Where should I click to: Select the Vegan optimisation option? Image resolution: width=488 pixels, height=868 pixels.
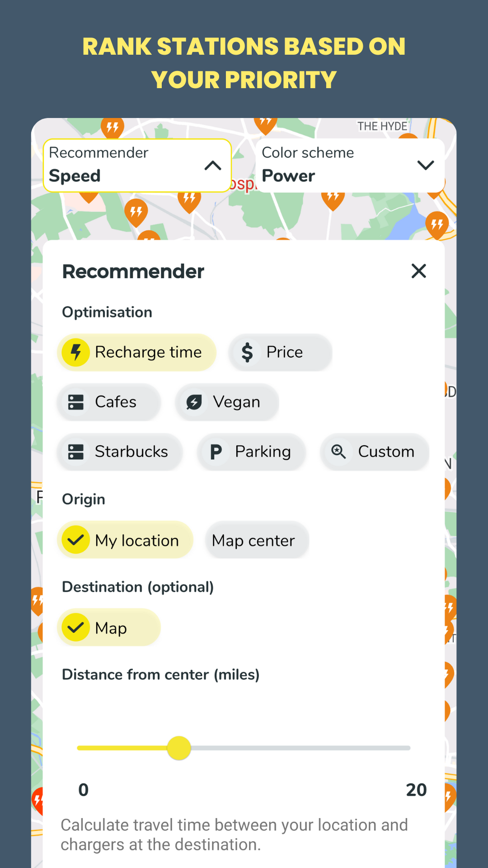click(x=236, y=402)
